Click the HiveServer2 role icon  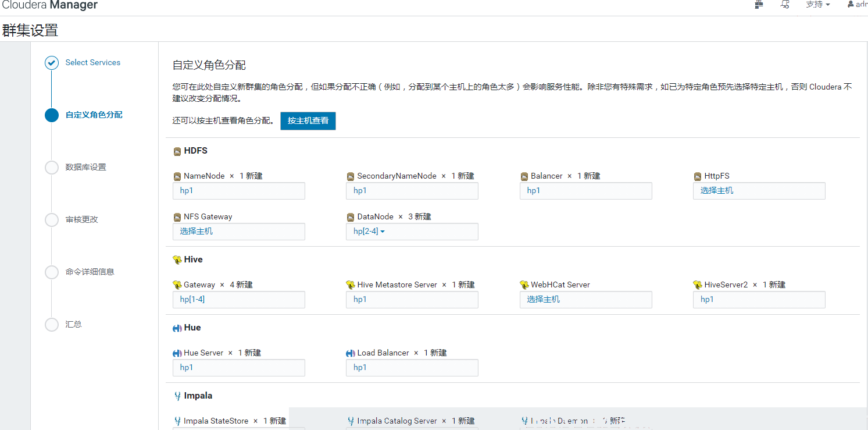[x=698, y=285]
